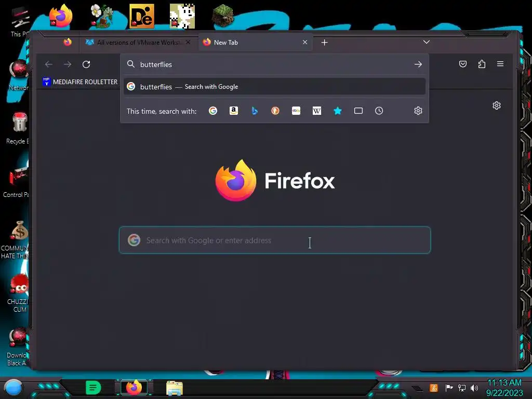Screen dimensions: 532x399
Task: Open the MEDIAFIRE ROULETTER bookmark
Action: [80, 82]
